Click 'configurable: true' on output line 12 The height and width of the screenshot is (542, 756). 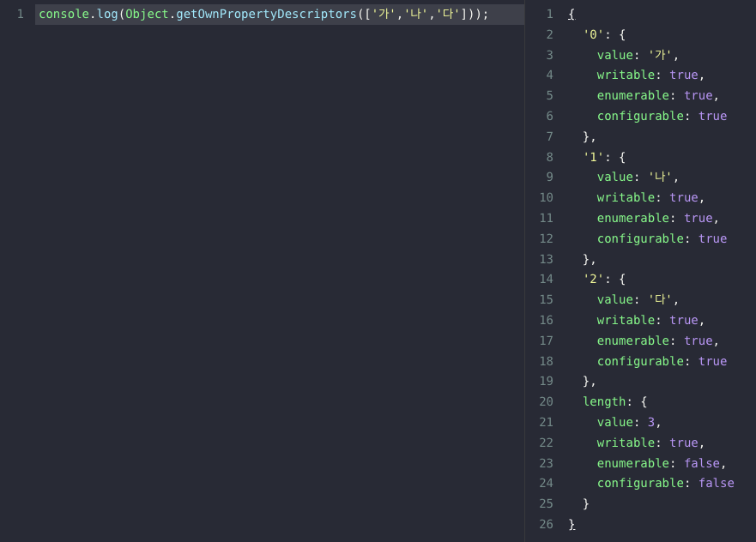(662, 238)
